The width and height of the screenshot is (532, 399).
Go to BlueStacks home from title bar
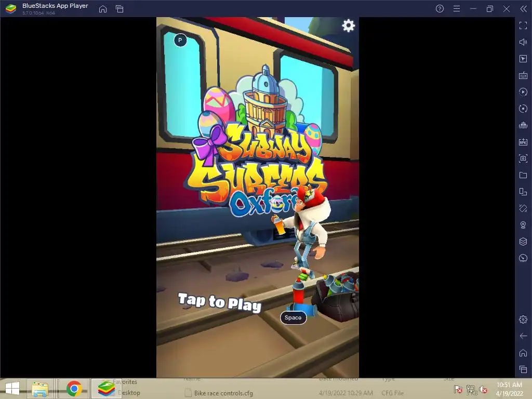tap(103, 9)
